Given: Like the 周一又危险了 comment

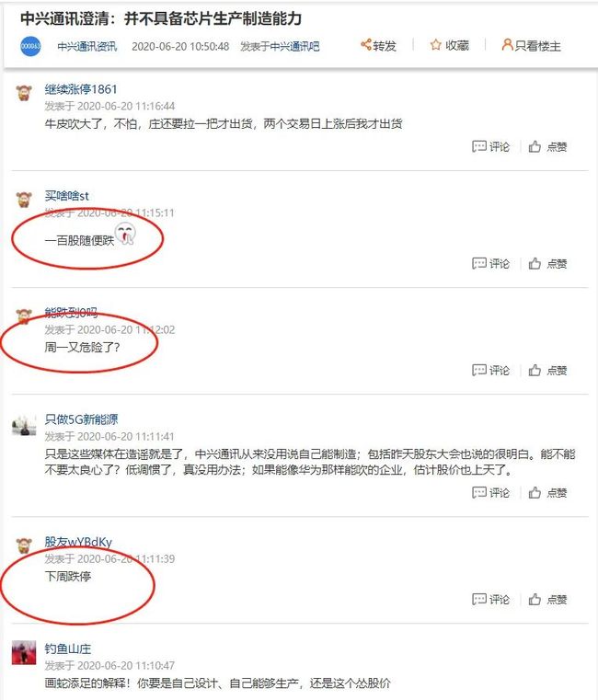Looking at the screenshot, I should (547, 370).
